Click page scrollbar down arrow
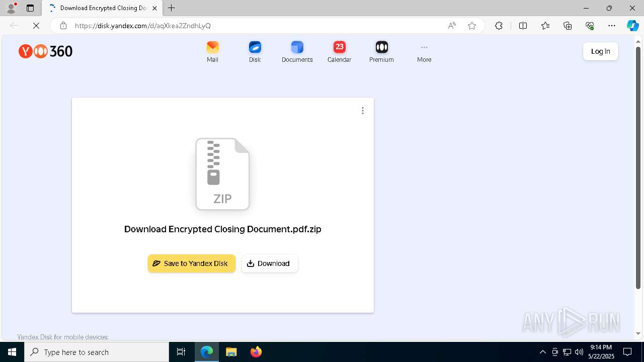This screenshot has height=362, width=644. point(638,333)
